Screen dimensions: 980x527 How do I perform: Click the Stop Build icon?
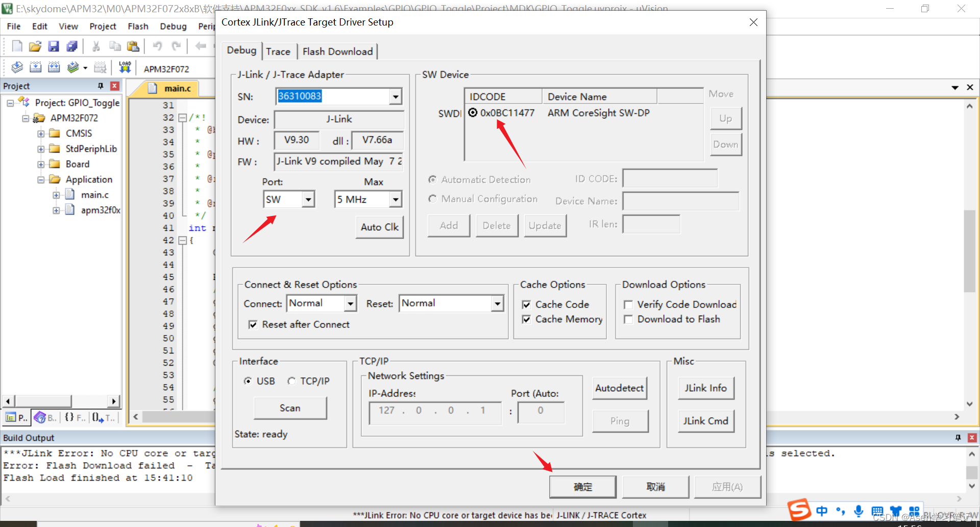[101, 67]
